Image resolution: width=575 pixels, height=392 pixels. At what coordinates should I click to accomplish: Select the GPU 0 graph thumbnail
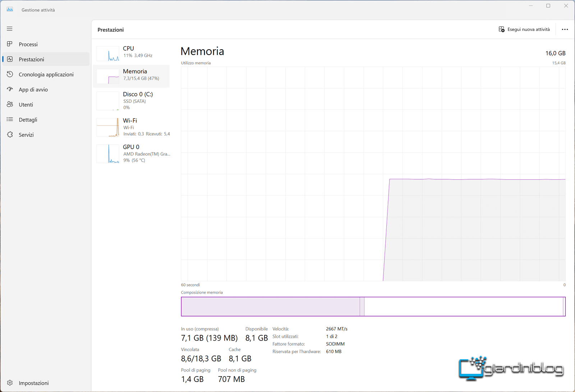pos(108,154)
